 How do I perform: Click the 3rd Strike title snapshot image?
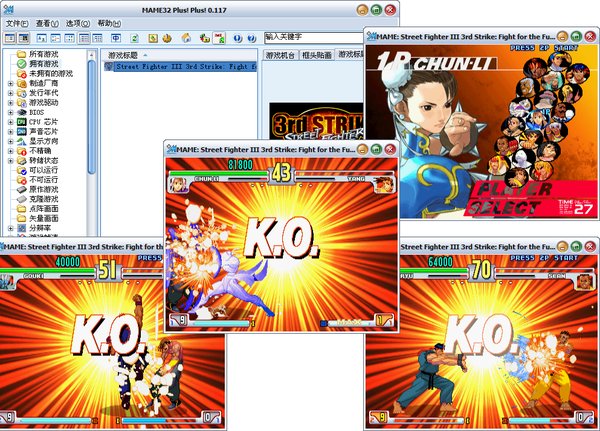[x=316, y=121]
